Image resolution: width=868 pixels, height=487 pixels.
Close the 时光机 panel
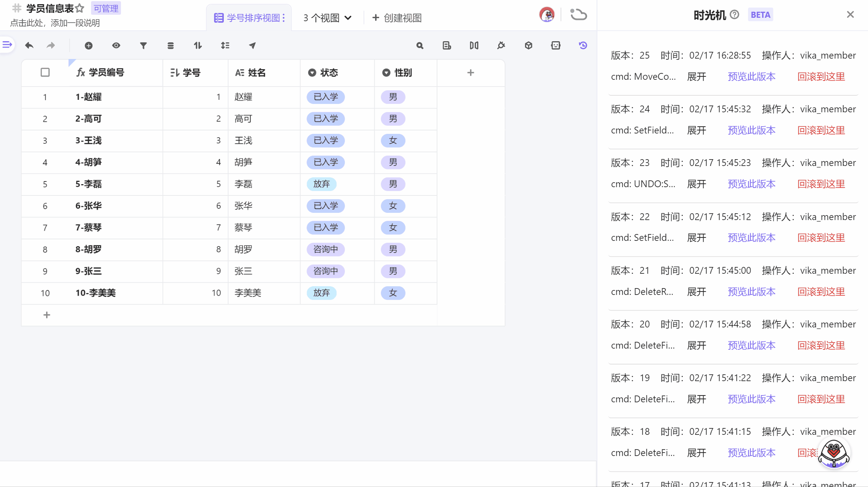(850, 14)
